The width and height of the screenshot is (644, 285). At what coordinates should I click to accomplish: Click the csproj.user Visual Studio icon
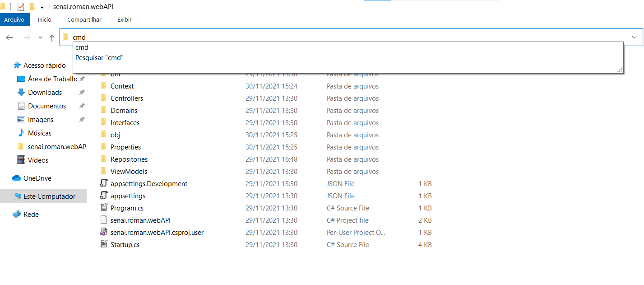pyautogui.click(x=104, y=233)
